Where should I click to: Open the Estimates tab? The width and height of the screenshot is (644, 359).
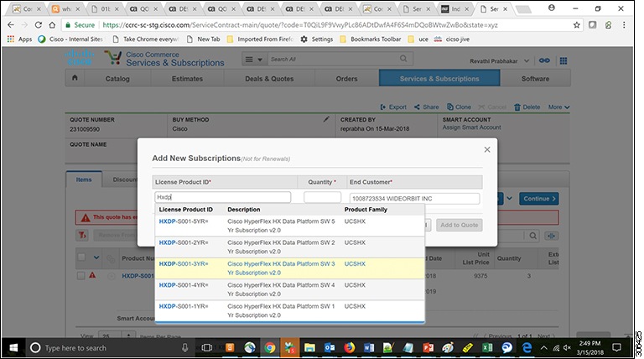tap(187, 79)
